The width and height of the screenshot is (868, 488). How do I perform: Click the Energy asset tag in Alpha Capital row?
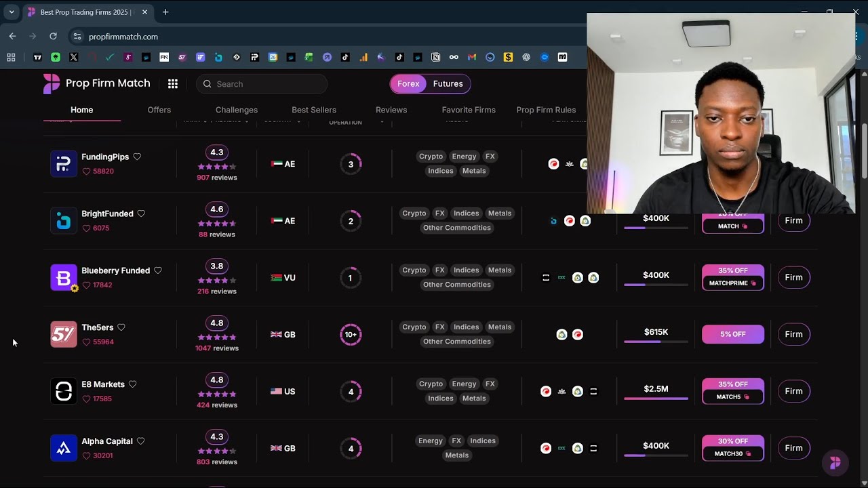431,441
